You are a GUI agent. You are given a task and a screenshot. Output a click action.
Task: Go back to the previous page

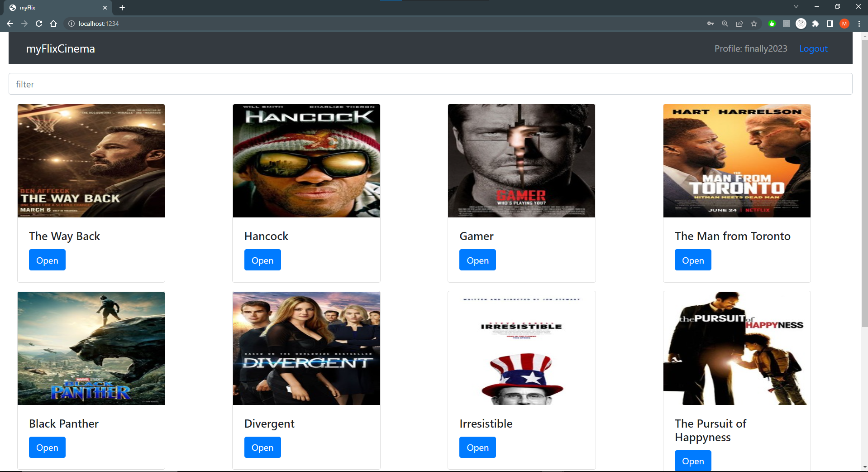(x=10, y=24)
